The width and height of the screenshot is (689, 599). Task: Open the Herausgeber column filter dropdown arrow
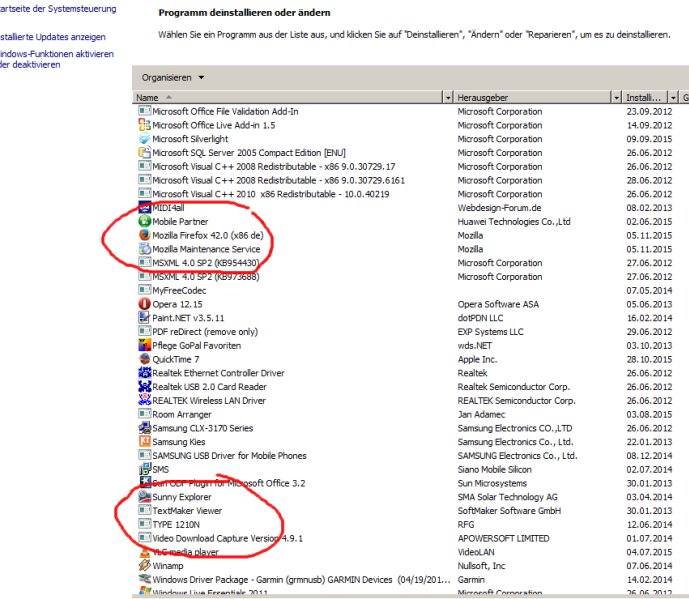(x=616, y=97)
